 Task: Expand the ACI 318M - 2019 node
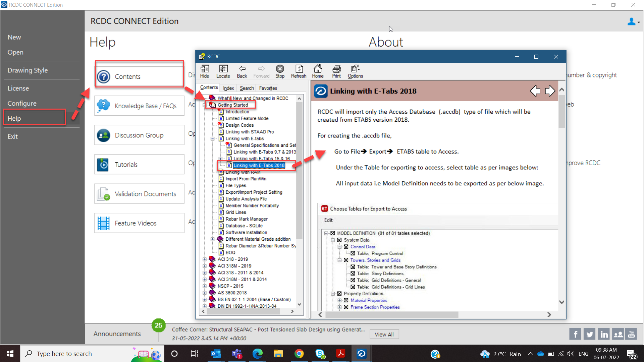pos(205,266)
